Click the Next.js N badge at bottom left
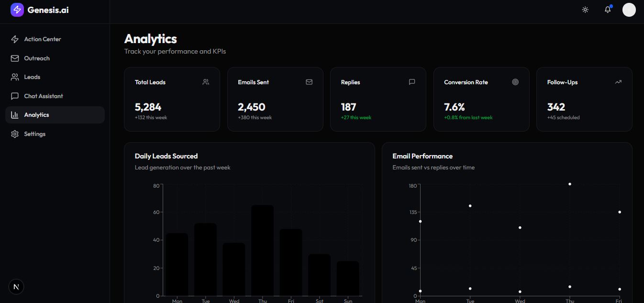 (x=16, y=287)
